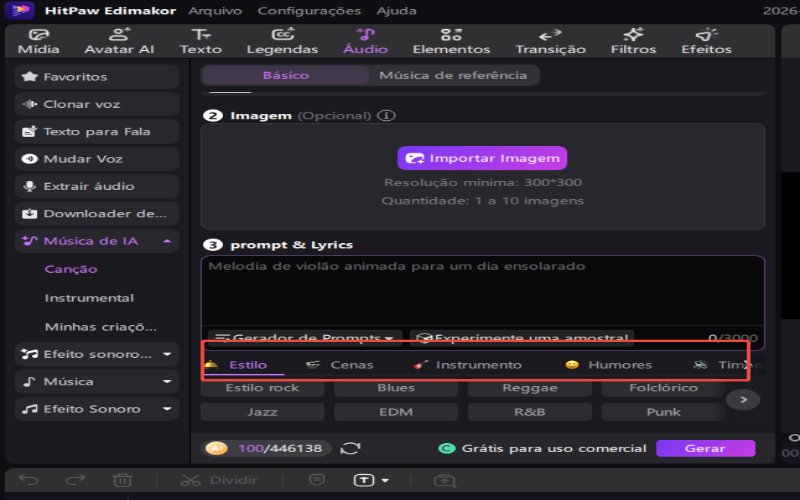Viewport: 800px width, 500px height.
Task: Open Downloader de... in the sidebar
Action: click(x=97, y=213)
